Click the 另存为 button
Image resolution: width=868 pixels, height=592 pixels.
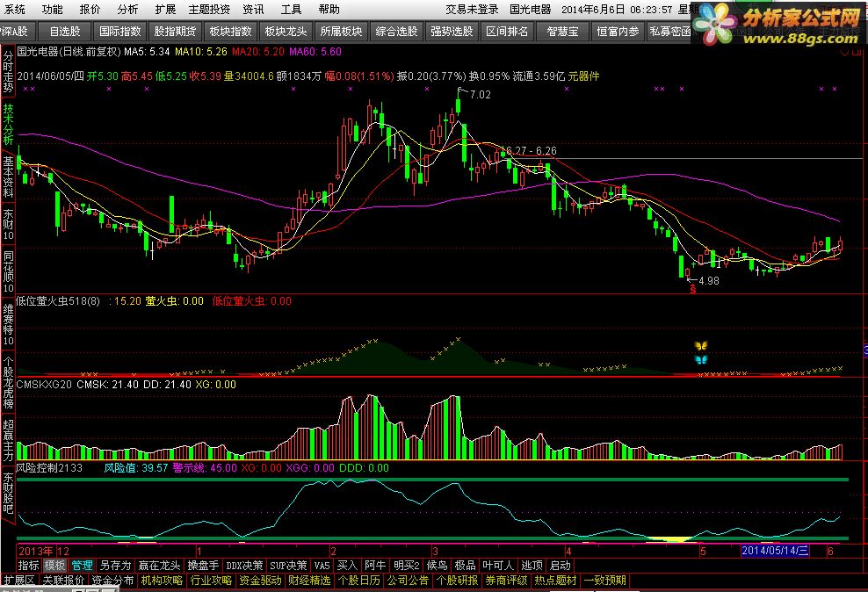(x=116, y=566)
